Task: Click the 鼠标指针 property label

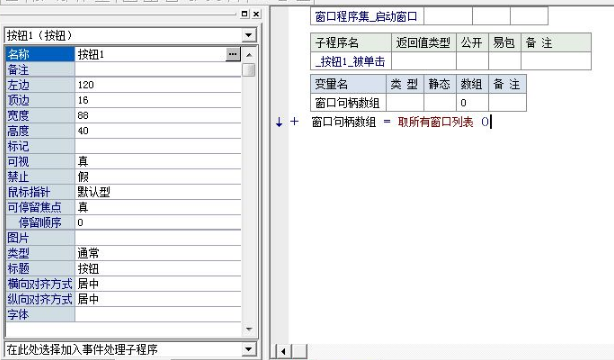Action: click(40, 192)
